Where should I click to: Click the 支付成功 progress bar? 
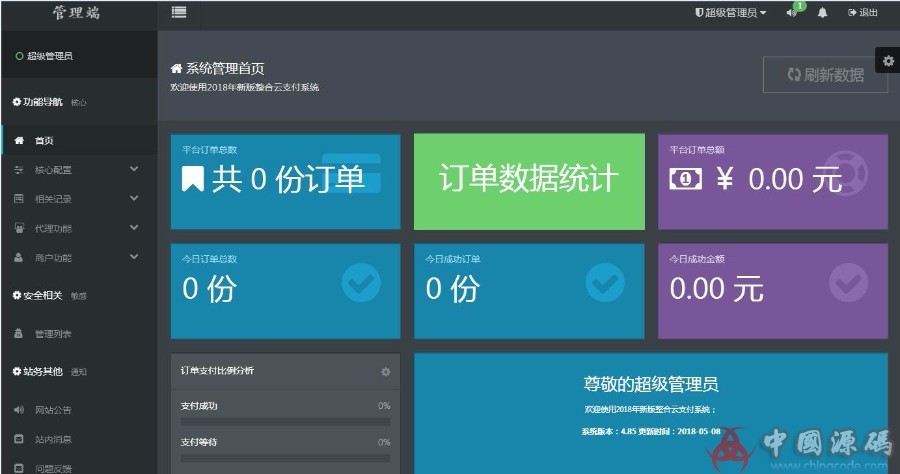(x=285, y=422)
